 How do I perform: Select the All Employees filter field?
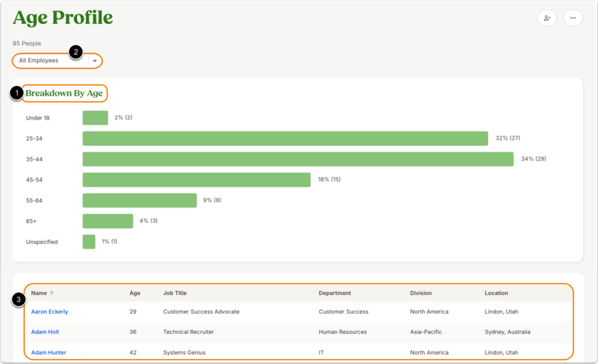(57, 61)
